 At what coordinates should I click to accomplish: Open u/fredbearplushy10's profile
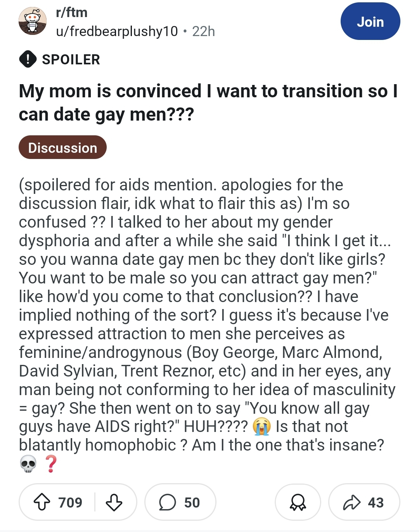pos(117,31)
